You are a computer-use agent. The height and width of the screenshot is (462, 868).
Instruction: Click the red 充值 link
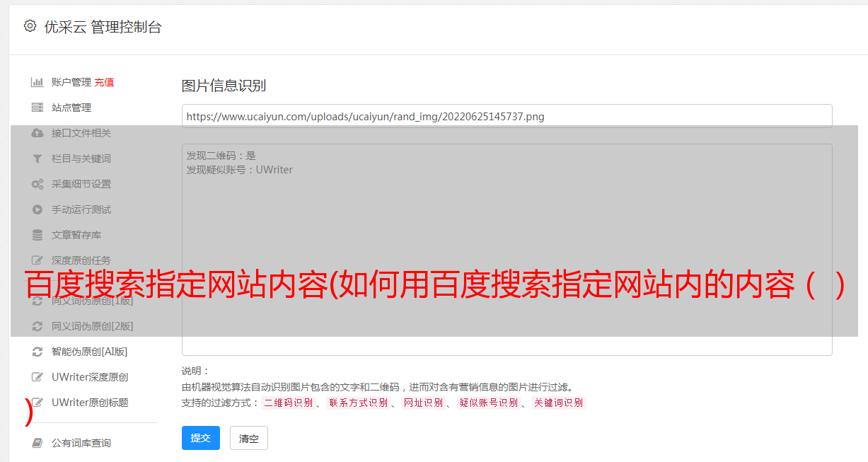(x=104, y=82)
